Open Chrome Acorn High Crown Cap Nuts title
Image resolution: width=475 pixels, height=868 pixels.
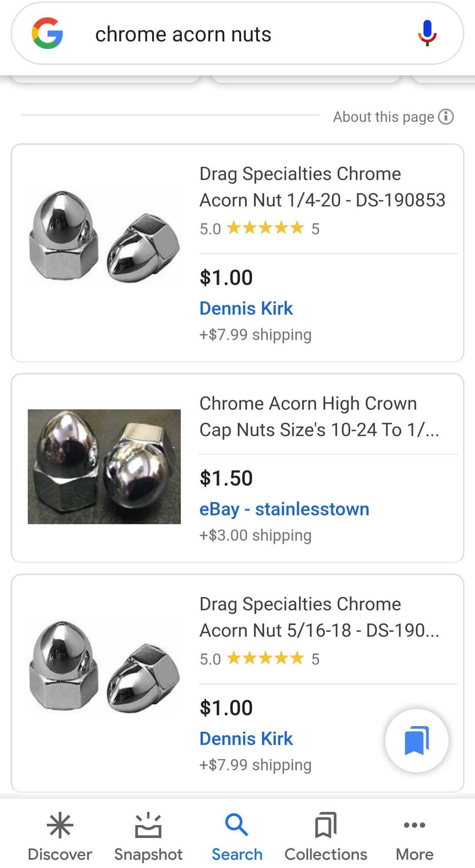coord(319,417)
